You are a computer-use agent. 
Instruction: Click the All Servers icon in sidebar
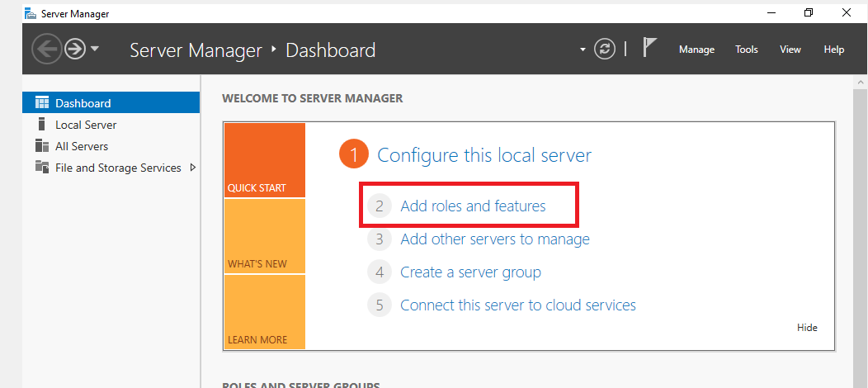pyautogui.click(x=42, y=146)
